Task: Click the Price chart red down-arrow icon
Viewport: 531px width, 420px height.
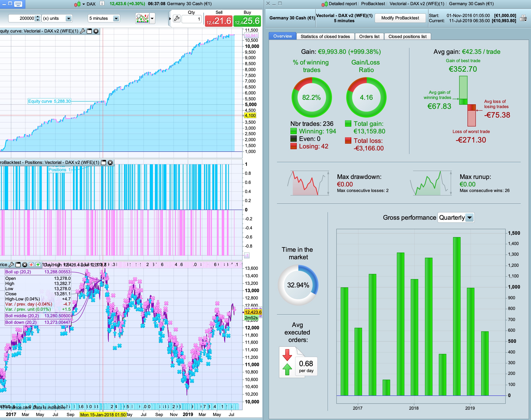Action: pyautogui.click(x=31, y=264)
